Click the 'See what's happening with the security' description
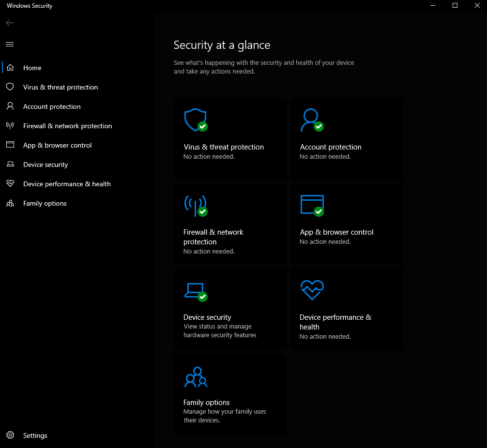 [x=264, y=67]
